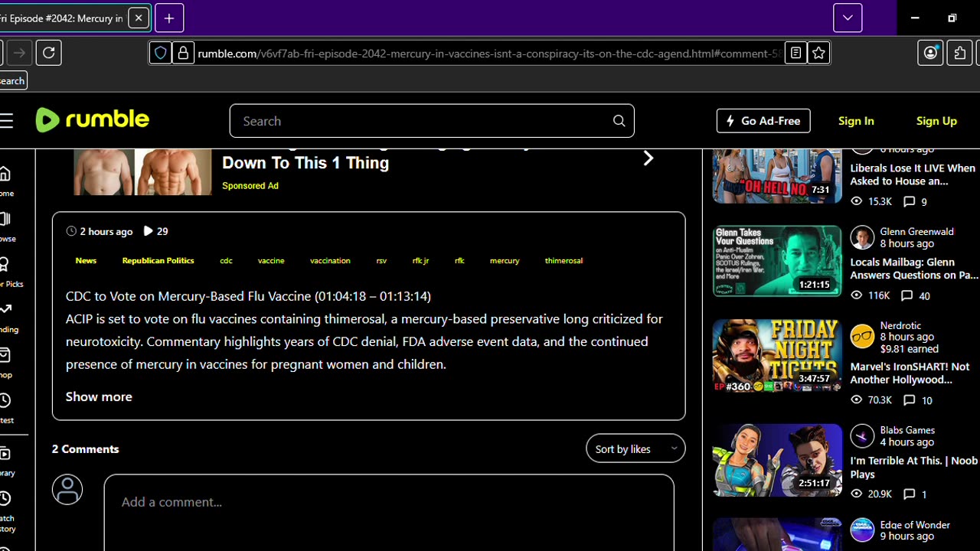Advance the sponsored ad with arrow

(648, 158)
